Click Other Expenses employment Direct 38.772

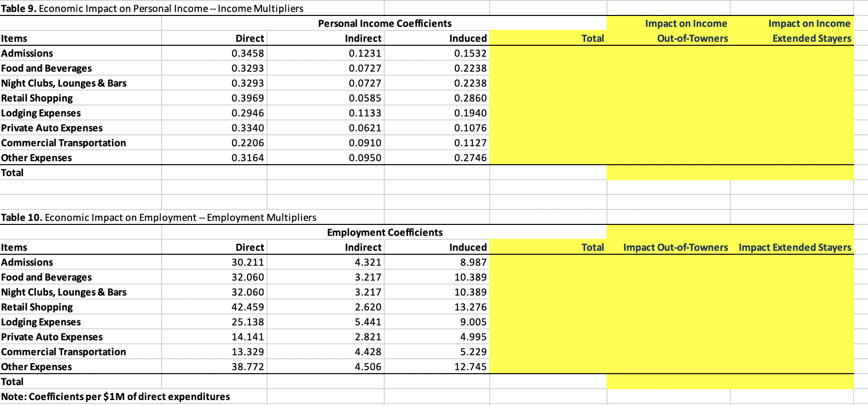[x=248, y=367]
